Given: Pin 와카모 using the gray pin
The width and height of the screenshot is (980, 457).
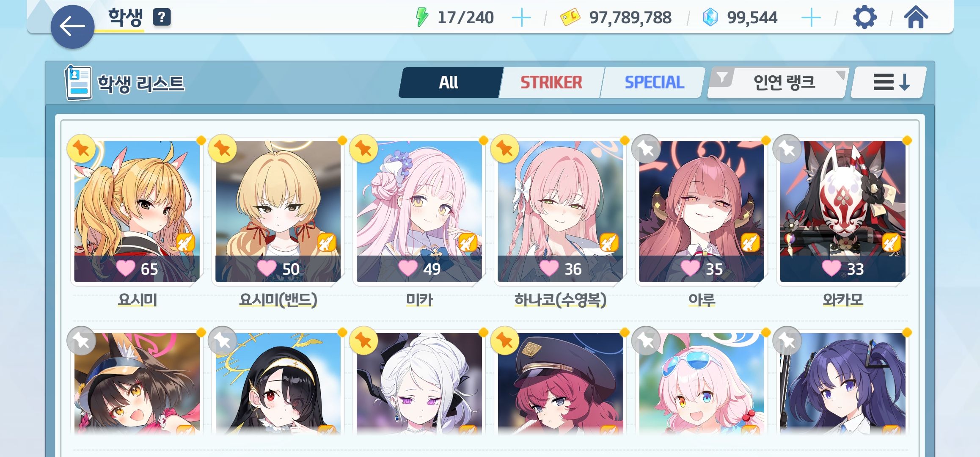Looking at the screenshot, I should coord(787,149).
